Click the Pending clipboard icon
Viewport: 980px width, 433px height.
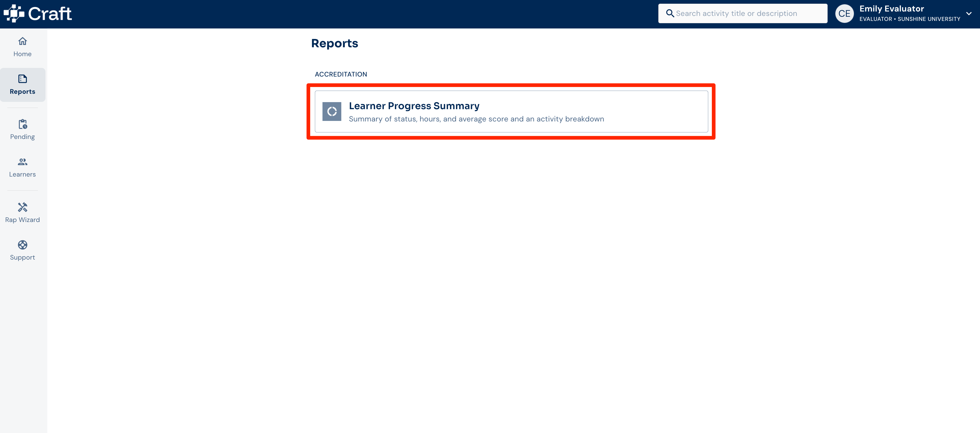click(22, 125)
